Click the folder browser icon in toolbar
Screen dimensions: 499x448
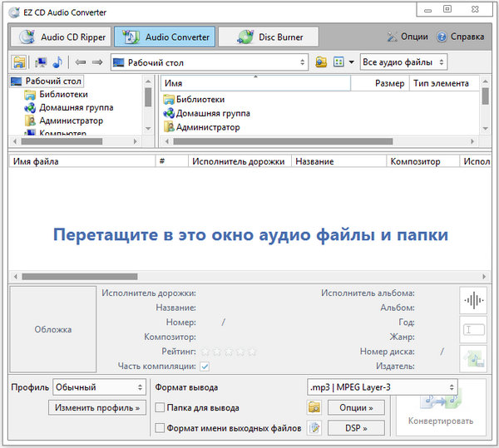pyautogui.click(x=19, y=62)
